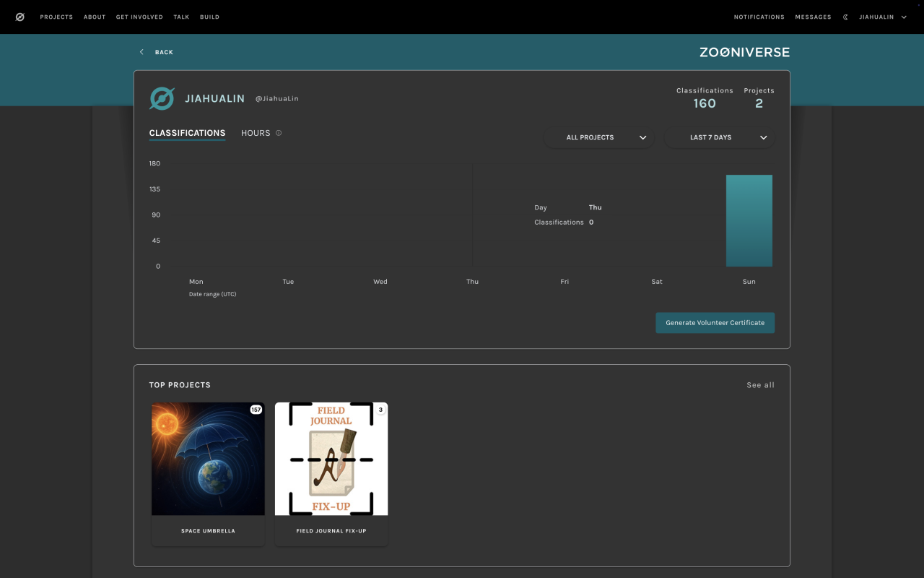Open the Talk menu item
Screen dimensions: 924x578
181,17
